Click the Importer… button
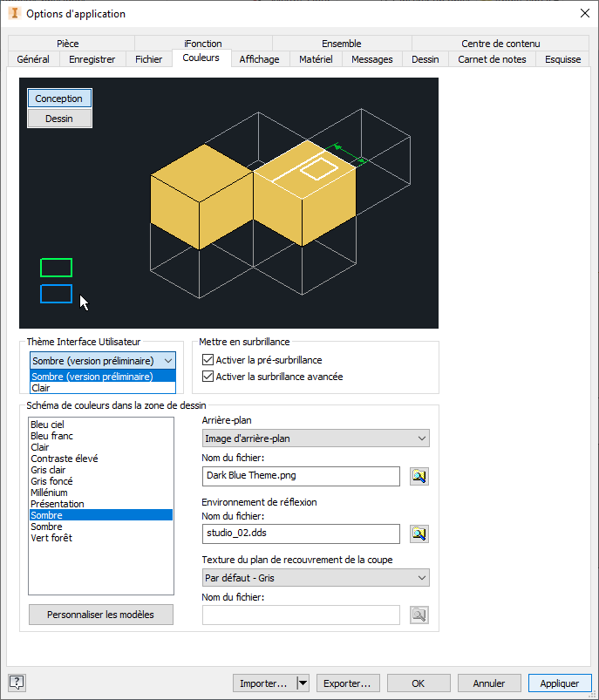Image resolution: width=599 pixels, height=700 pixels. pos(264,683)
